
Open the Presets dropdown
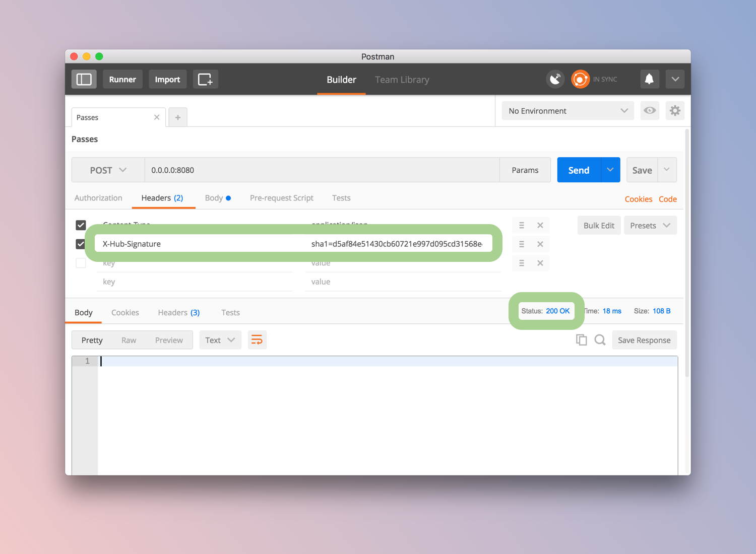(650, 225)
